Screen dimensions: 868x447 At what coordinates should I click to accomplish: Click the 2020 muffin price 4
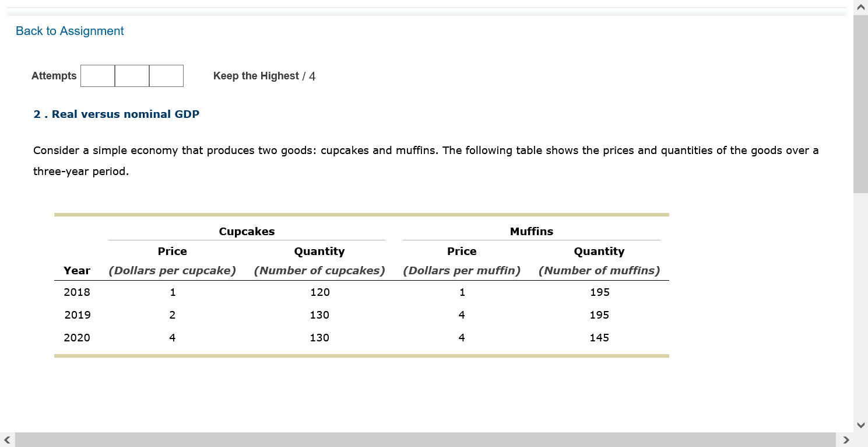462,338
